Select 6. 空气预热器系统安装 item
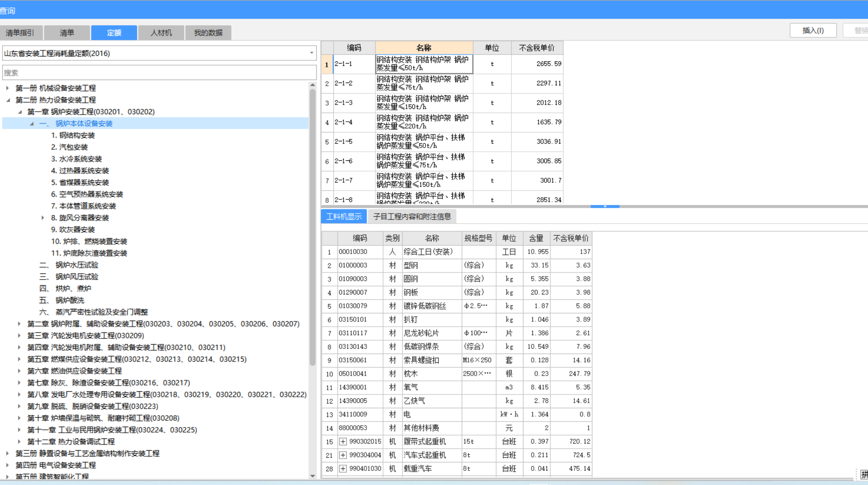Viewport: 868px width, 485px height. tap(87, 194)
